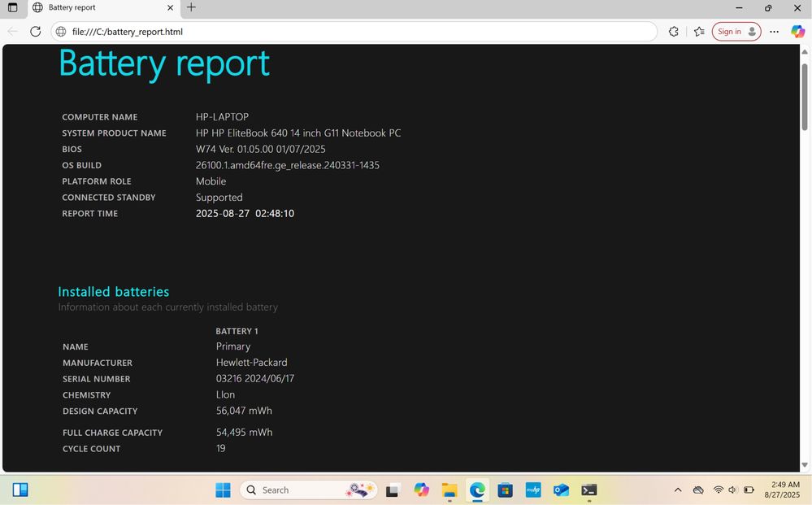Viewport: 812px width, 505px height.
Task: Open Outlook from the taskbar
Action: [x=561, y=490]
